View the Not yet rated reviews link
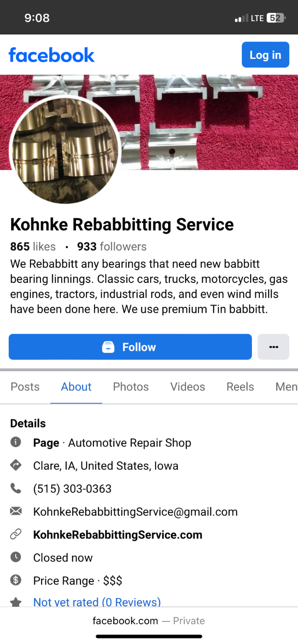The image size is (298, 644). click(x=97, y=602)
